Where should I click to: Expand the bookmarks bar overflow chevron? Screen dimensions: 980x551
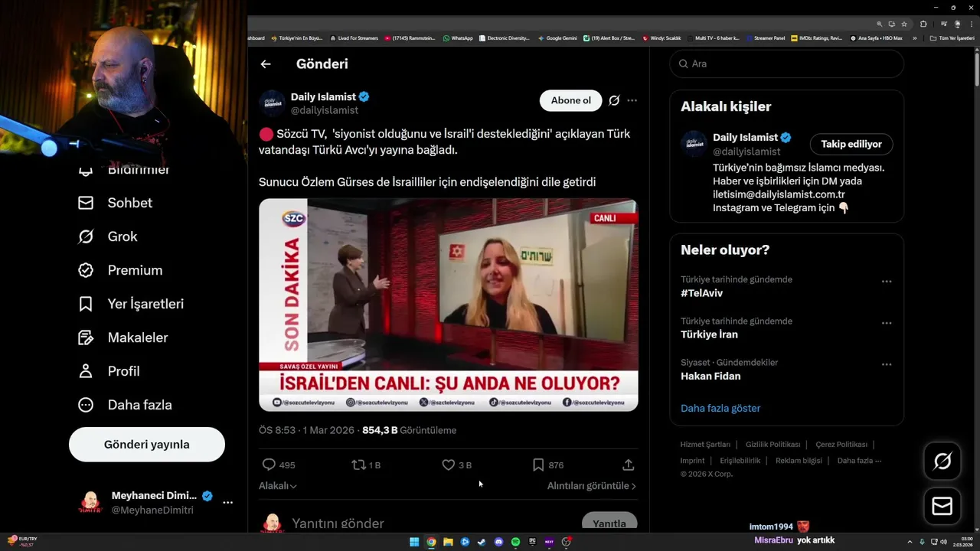[914, 37]
